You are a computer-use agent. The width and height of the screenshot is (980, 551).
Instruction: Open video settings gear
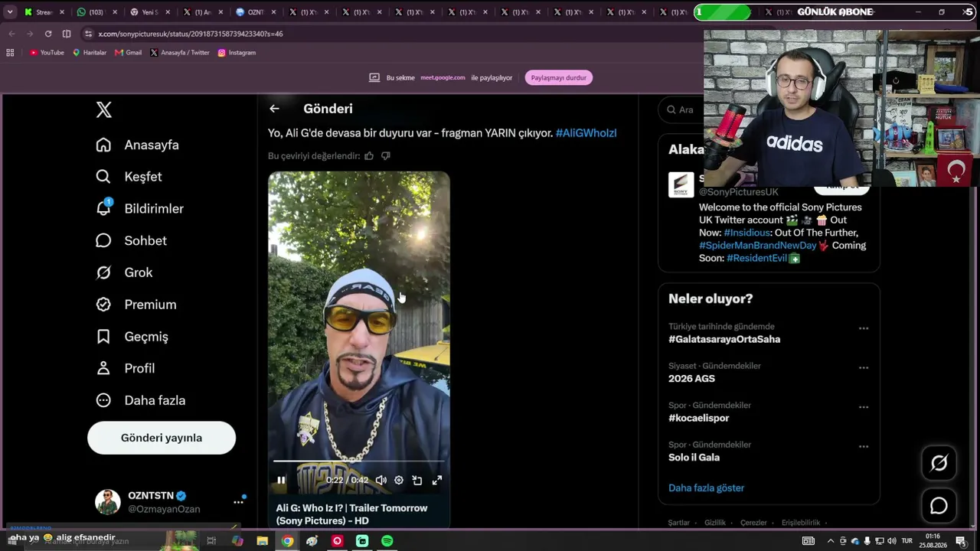[399, 481]
